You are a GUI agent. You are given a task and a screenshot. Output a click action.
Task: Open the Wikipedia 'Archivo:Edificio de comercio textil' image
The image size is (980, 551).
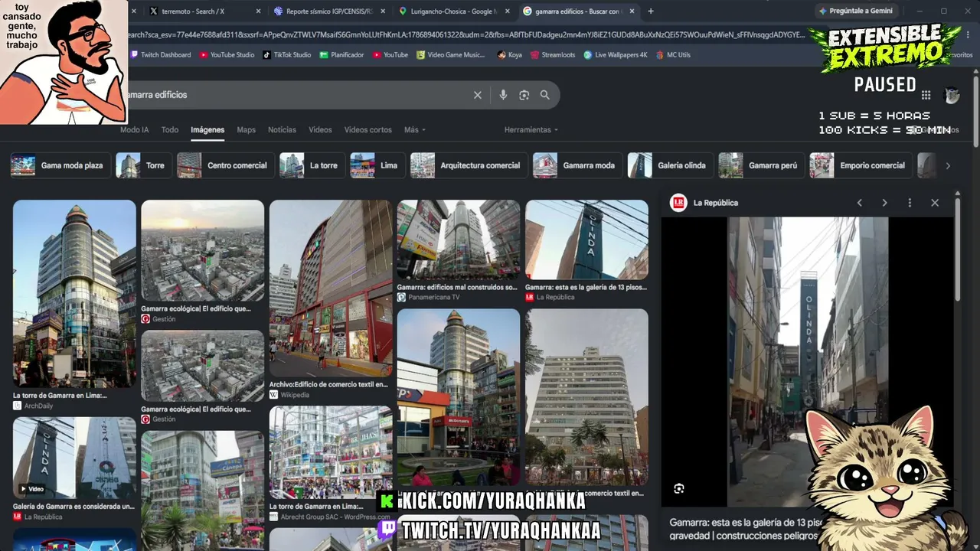331,289
